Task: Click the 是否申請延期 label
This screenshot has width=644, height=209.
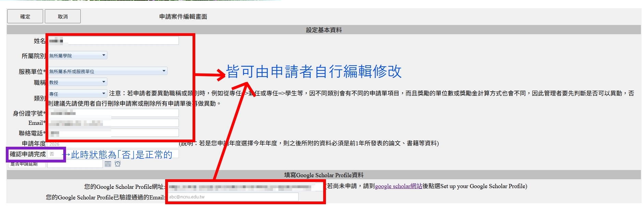Action: click(x=24, y=164)
